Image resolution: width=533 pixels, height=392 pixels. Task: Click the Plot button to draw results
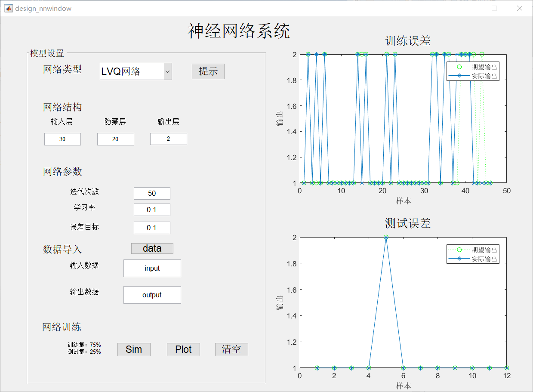[x=183, y=349]
